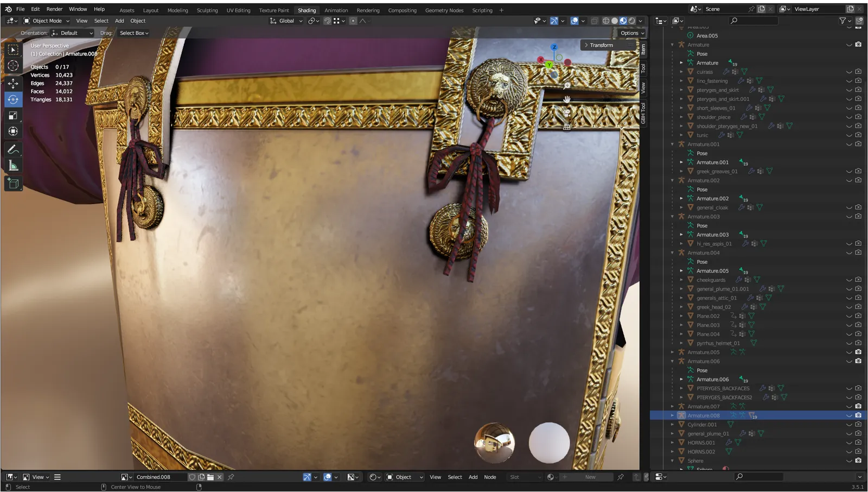Open the Drag Select Box dropdown

(x=134, y=33)
